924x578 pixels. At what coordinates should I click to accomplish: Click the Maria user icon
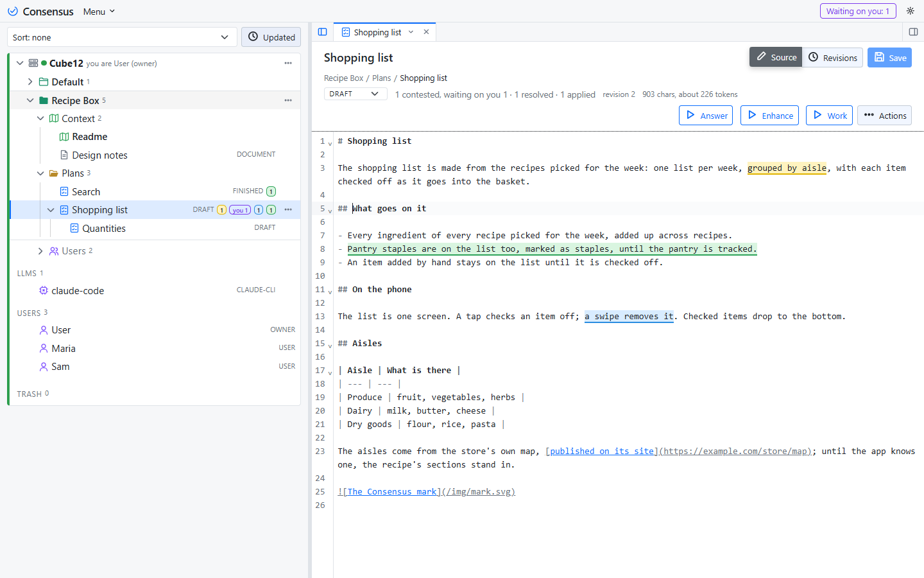tap(44, 348)
